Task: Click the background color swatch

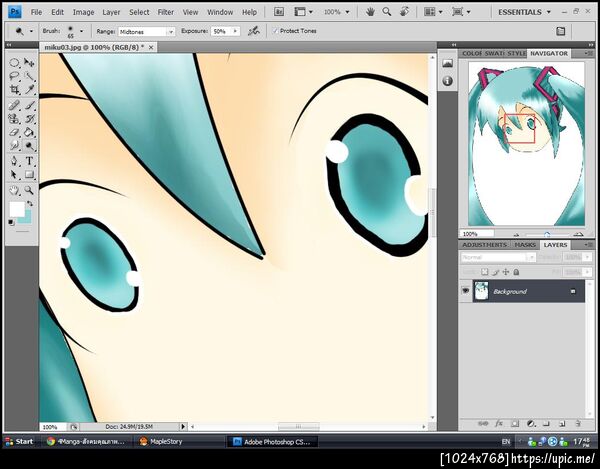Action: point(27,220)
